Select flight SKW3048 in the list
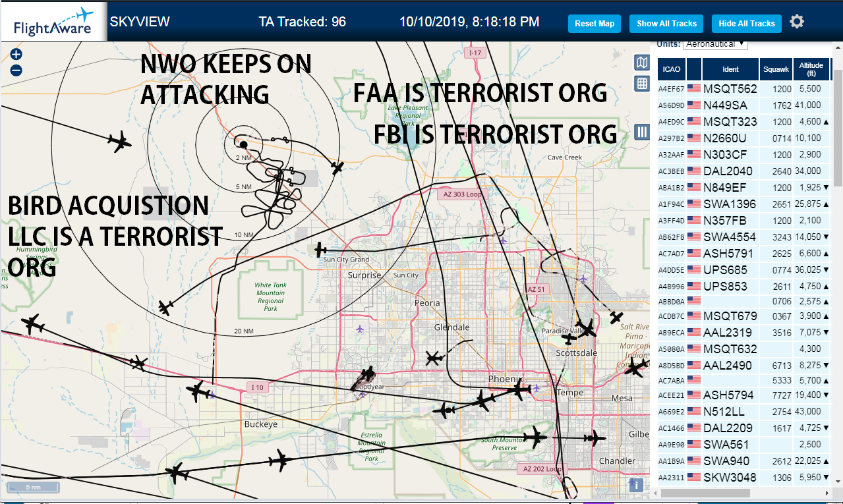Viewport: 843px width, 504px height. pyautogui.click(x=743, y=478)
